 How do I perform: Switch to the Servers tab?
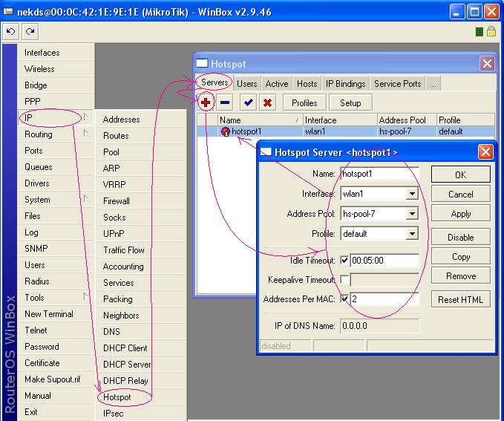point(215,82)
